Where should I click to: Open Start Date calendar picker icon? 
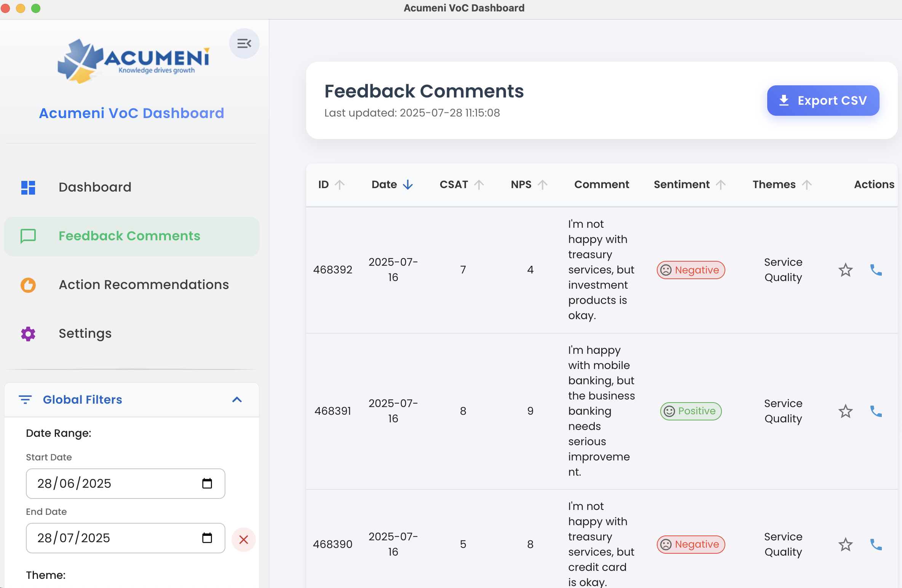coord(207,484)
